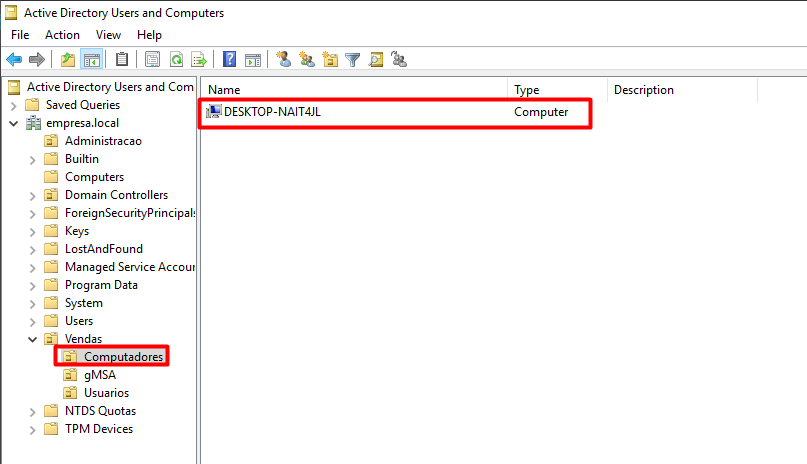Open the Help menu

(149, 35)
